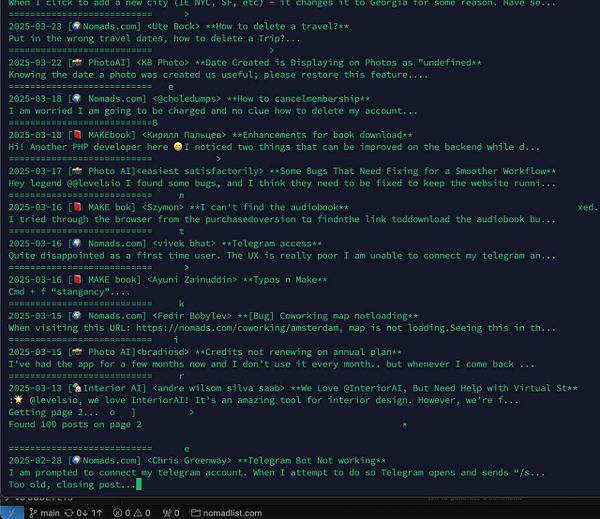Click the Ayuni Zainuddin Typos n Make line

coord(168,280)
